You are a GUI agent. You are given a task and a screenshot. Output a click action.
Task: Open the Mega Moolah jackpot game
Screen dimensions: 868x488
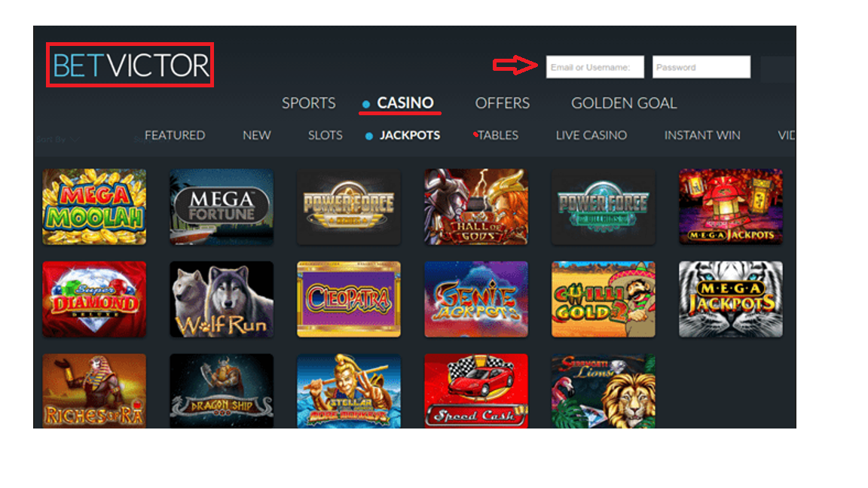[x=94, y=207]
